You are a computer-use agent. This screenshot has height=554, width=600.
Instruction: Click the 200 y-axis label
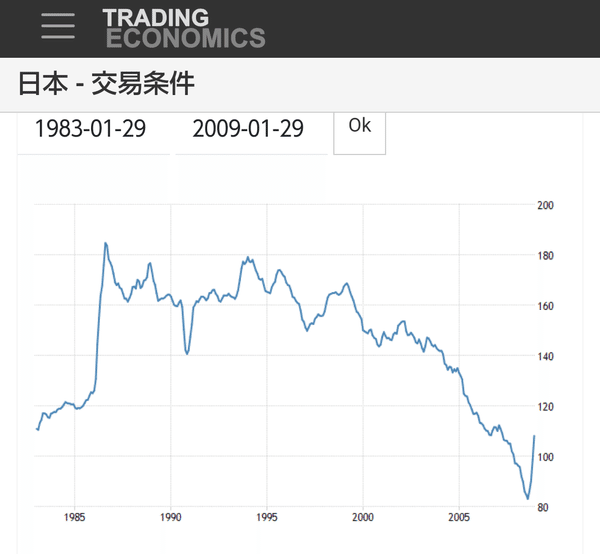coord(545,205)
